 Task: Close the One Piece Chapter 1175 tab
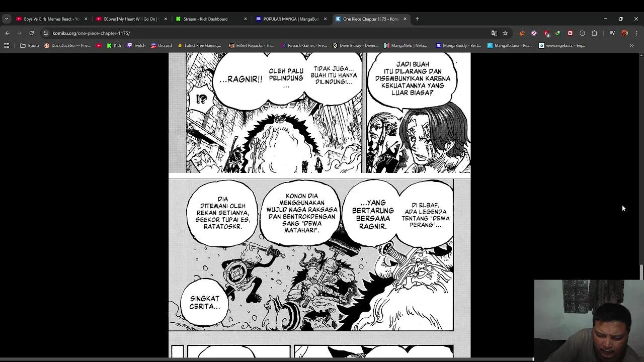click(x=405, y=19)
